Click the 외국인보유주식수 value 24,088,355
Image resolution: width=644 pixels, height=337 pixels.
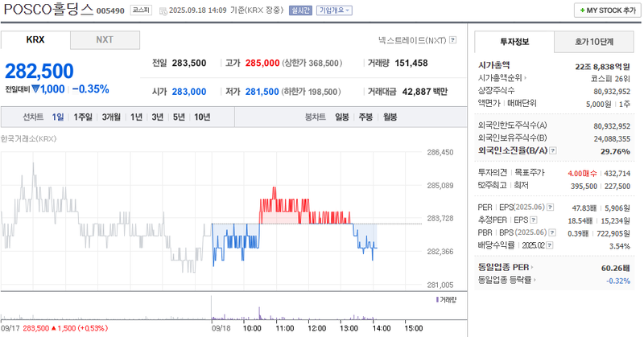coord(612,139)
